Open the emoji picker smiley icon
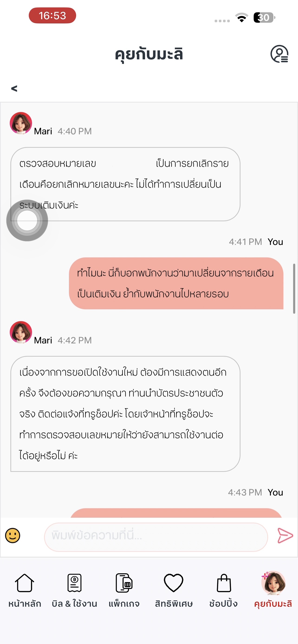Image resolution: width=298 pixels, height=644 pixels. (x=13, y=536)
